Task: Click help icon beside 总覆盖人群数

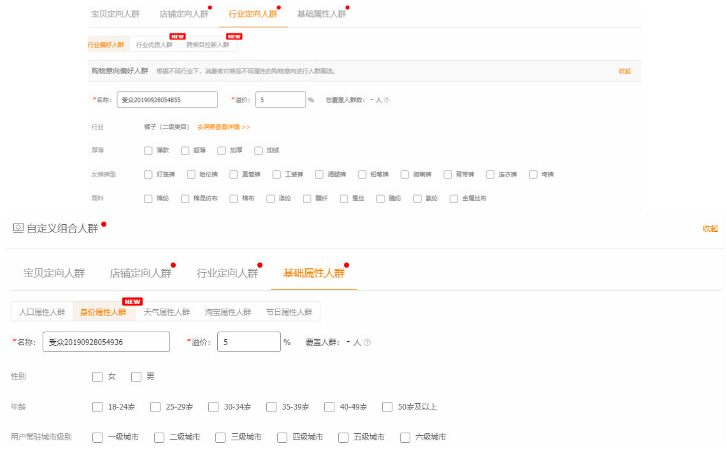Action: 387,100
